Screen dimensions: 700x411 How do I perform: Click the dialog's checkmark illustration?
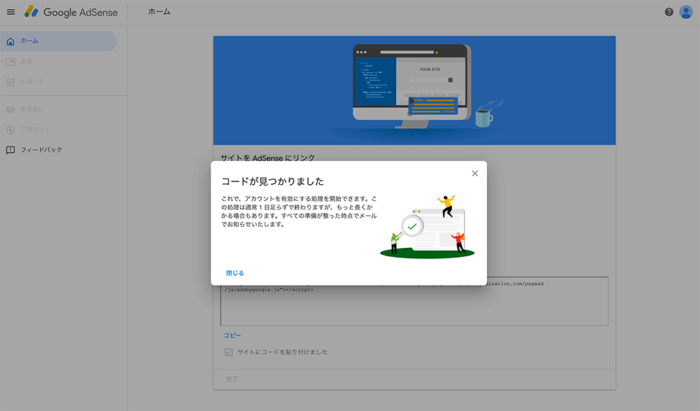click(x=427, y=227)
